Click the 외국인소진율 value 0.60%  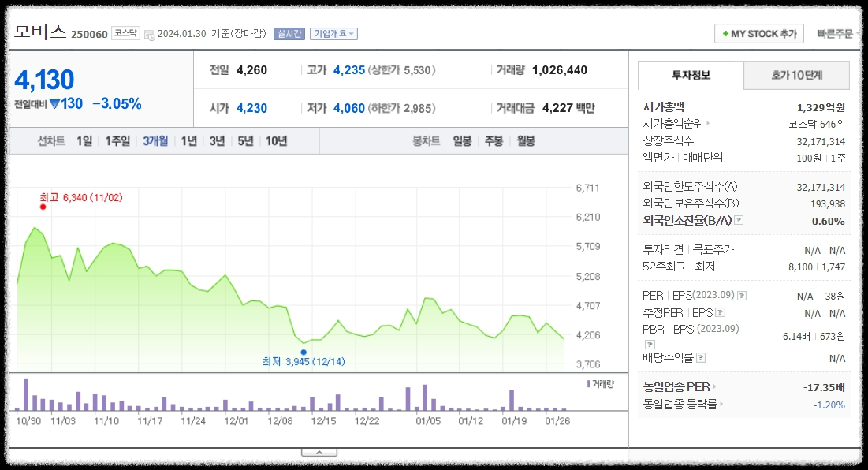[828, 221]
